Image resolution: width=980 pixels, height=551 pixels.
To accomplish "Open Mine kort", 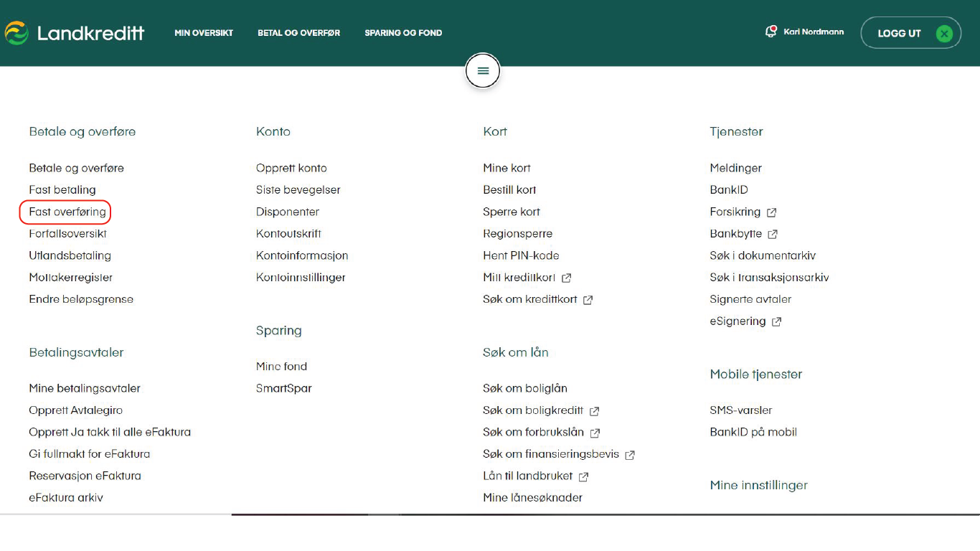I will click(507, 168).
